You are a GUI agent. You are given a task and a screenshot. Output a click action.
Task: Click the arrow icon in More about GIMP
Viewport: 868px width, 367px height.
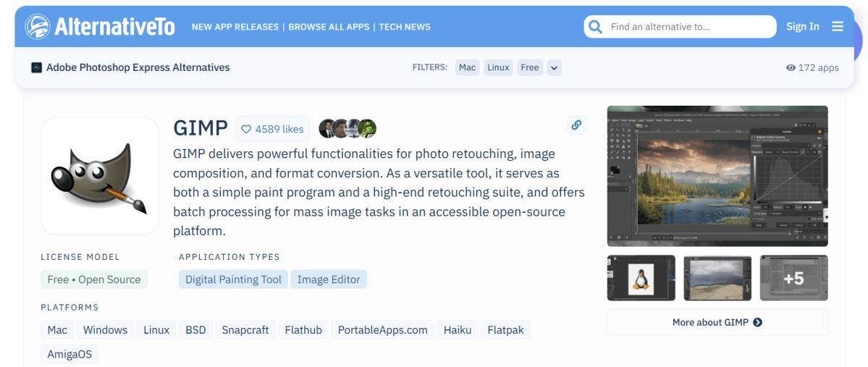click(757, 322)
